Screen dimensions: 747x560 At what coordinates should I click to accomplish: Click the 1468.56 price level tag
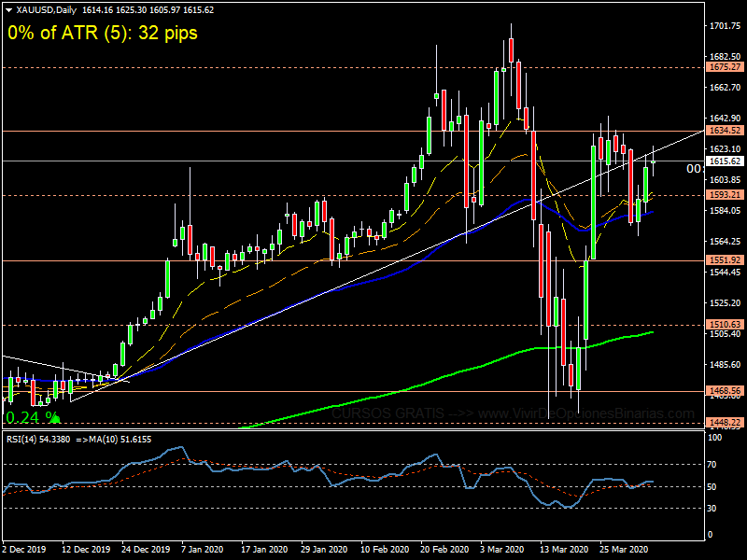(726, 391)
